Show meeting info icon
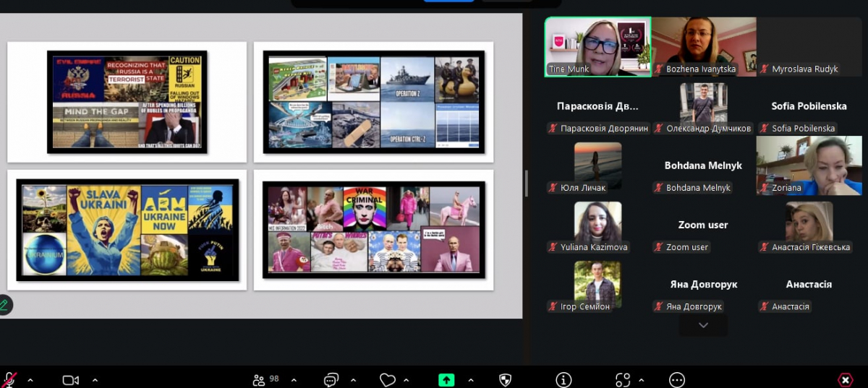The width and height of the screenshot is (868, 388). [563, 380]
